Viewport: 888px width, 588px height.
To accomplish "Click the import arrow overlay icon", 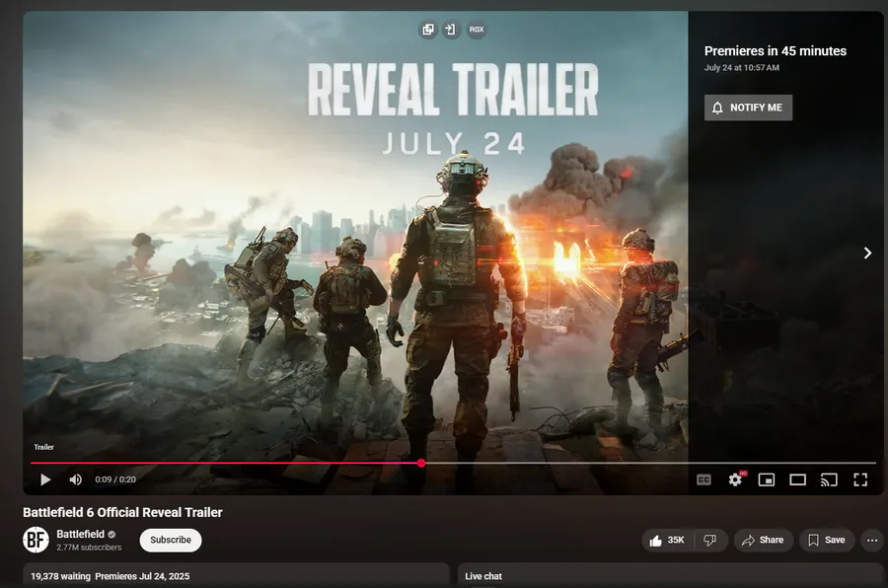I will [x=451, y=29].
